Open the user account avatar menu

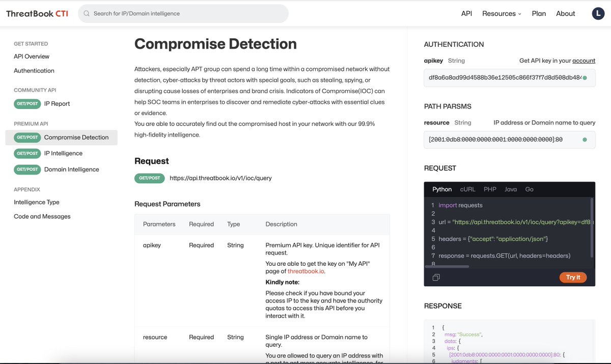tap(598, 13)
